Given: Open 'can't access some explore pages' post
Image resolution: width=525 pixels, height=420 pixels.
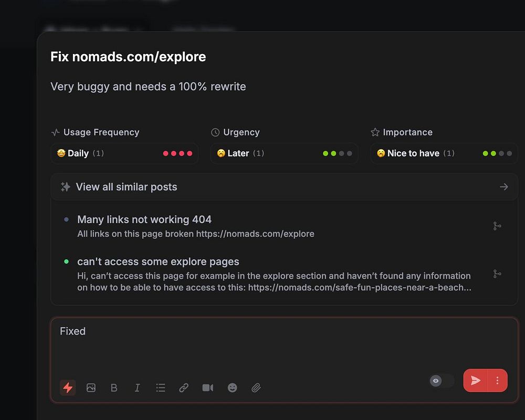Looking at the screenshot, I should point(158,261).
